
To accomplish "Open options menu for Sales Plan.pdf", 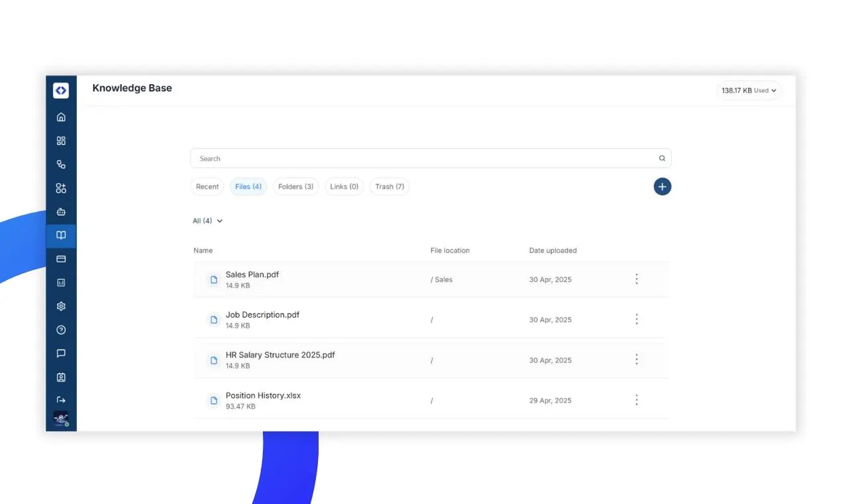I will tap(637, 279).
